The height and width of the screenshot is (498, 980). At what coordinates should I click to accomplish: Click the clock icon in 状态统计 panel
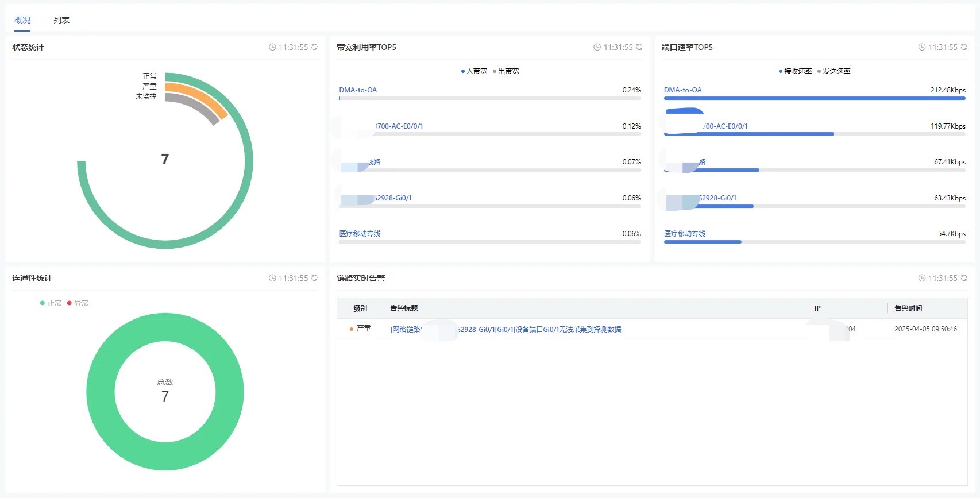click(x=272, y=47)
